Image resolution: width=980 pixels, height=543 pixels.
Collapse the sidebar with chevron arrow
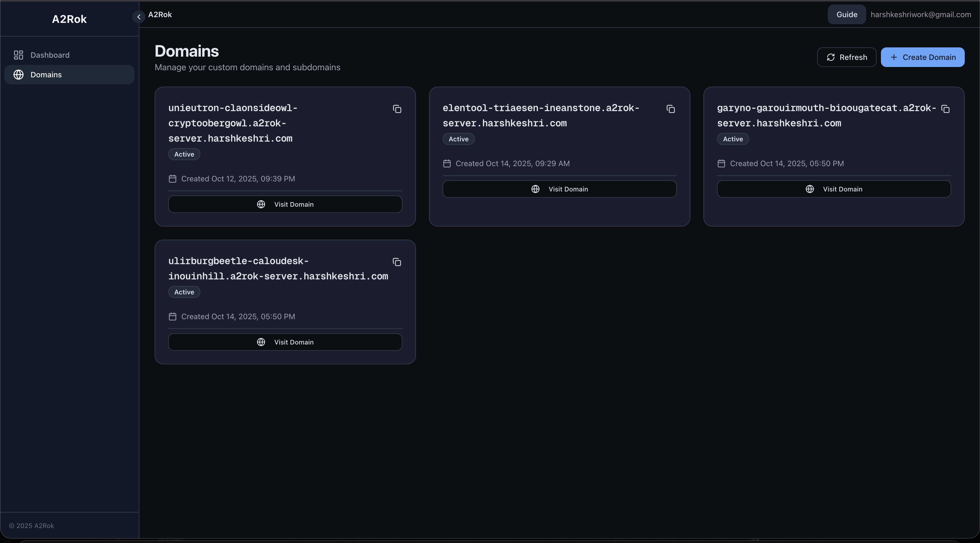pyautogui.click(x=139, y=17)
